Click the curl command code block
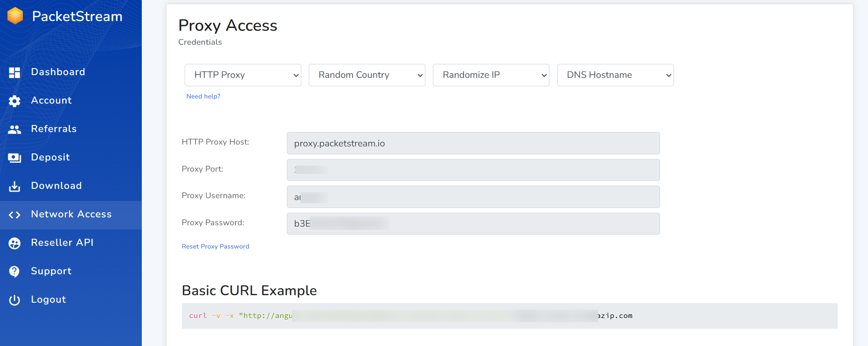 coord(510,316)
